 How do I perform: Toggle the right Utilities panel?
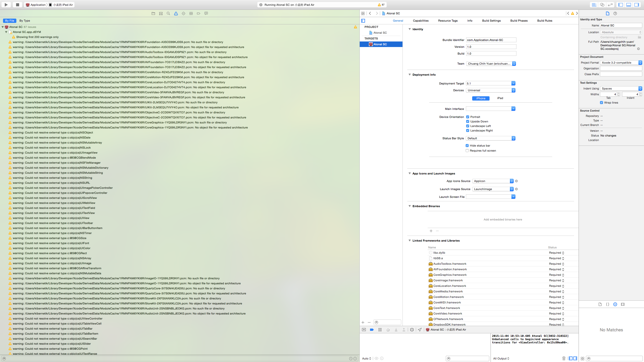[x=636, y=5]
